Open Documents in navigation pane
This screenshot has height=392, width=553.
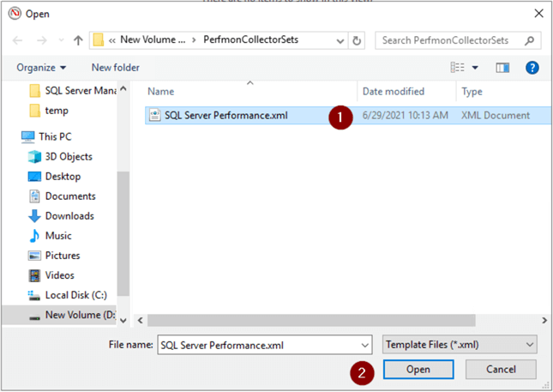pyautogui.click(x=62, y=196)
